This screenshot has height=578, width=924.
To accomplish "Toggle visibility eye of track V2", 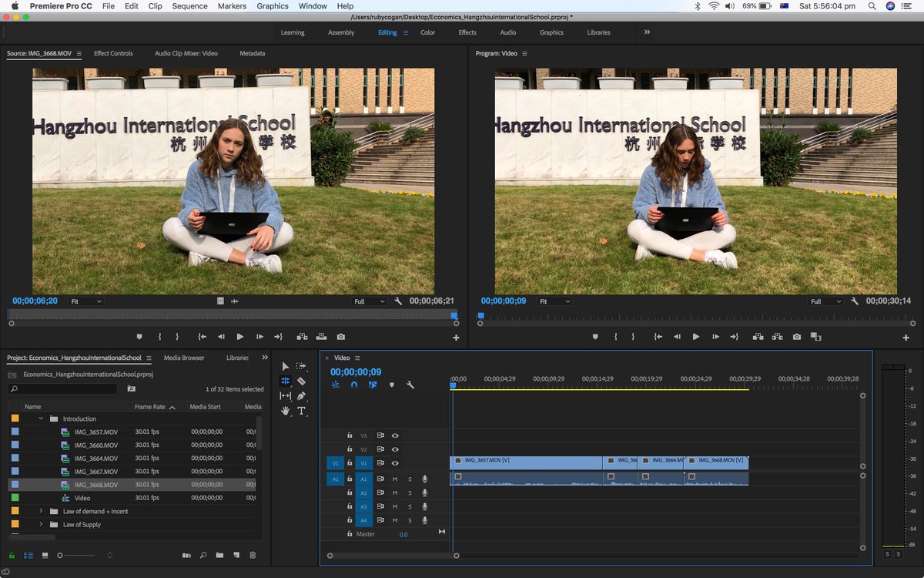I will coord(395,449).
